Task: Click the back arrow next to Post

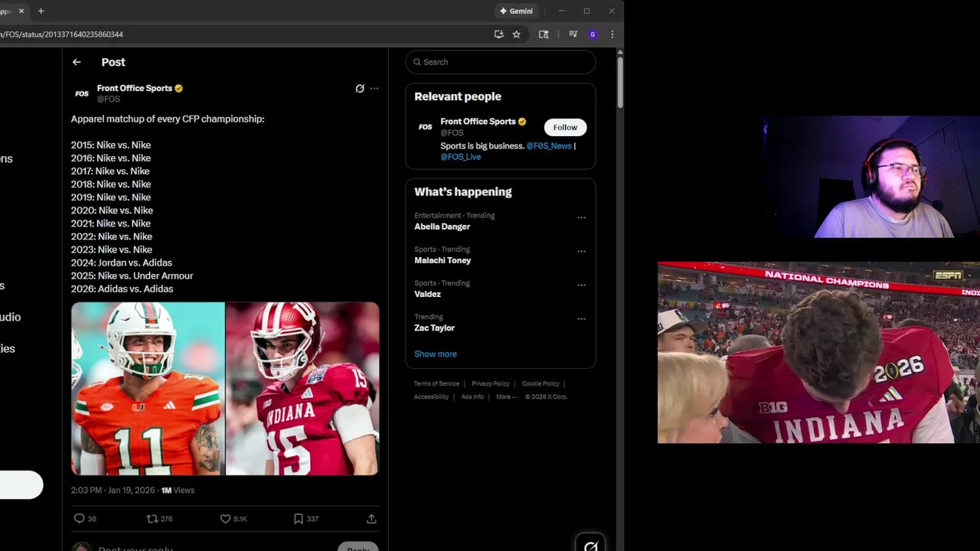Action: (77, 62)
